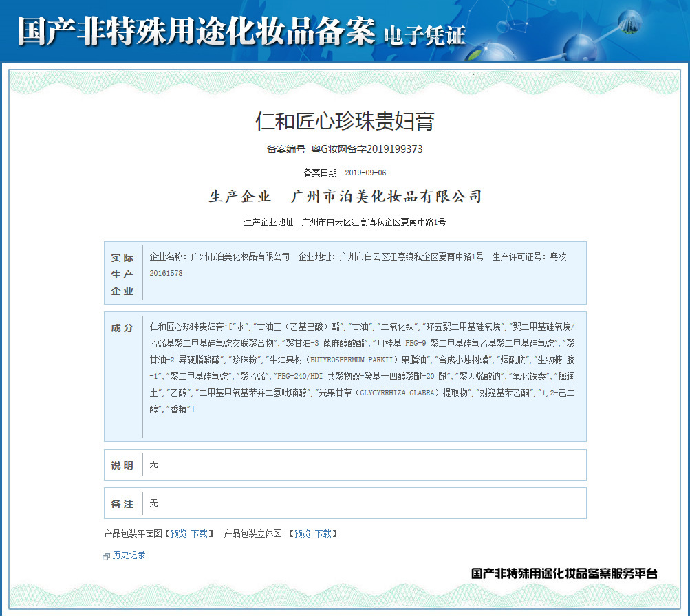
Task: Open the 历史记录 link
Action: [129, 555]
